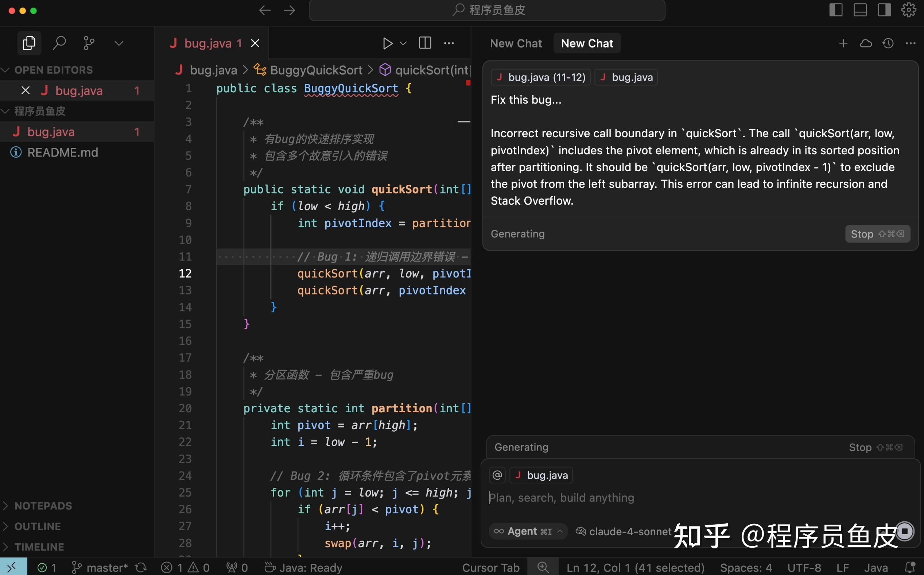Start a new chat with plus icon

point(843,43)
